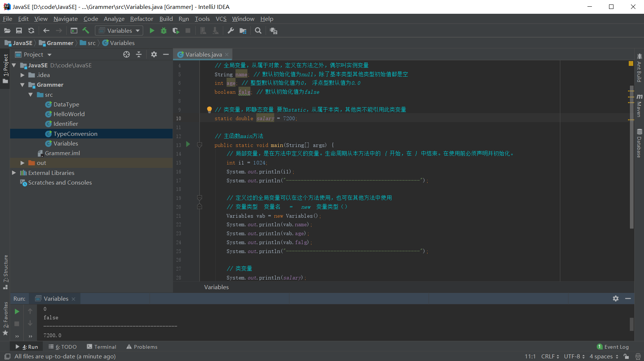Click the green Run button in toolbar
This screenshot has height=361, width=644.
click(152, 31)
